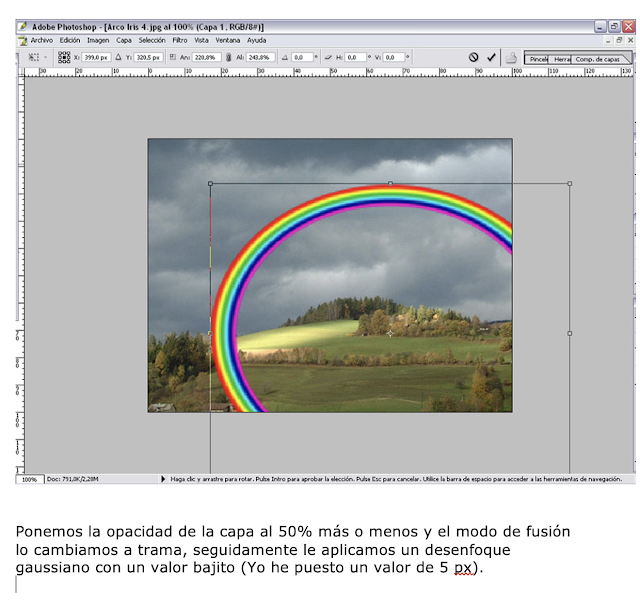640x605 pixels.
Task: Open the Selección menu
Action: tap(152, 40)
